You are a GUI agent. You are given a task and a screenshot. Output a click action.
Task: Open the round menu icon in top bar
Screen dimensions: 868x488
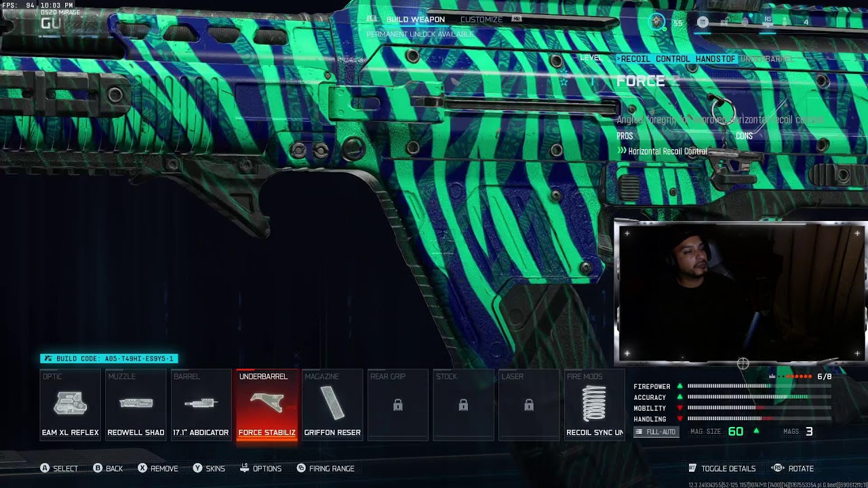coord(703,22)
